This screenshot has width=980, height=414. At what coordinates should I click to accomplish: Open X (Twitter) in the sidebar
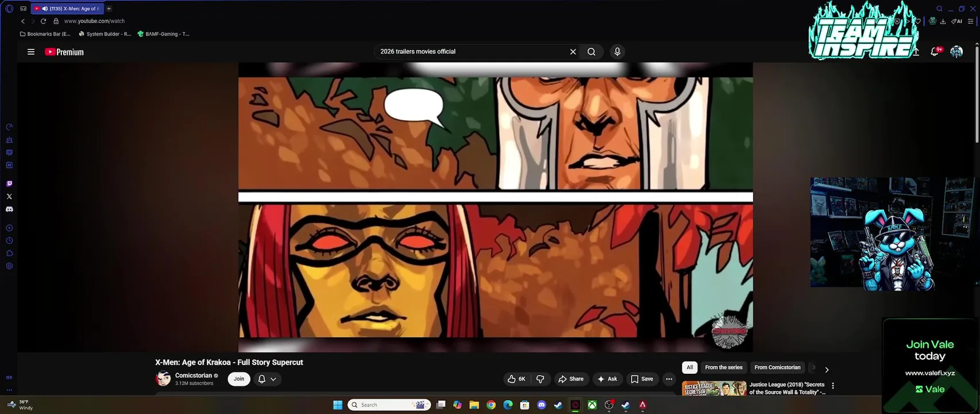[9, 197]
